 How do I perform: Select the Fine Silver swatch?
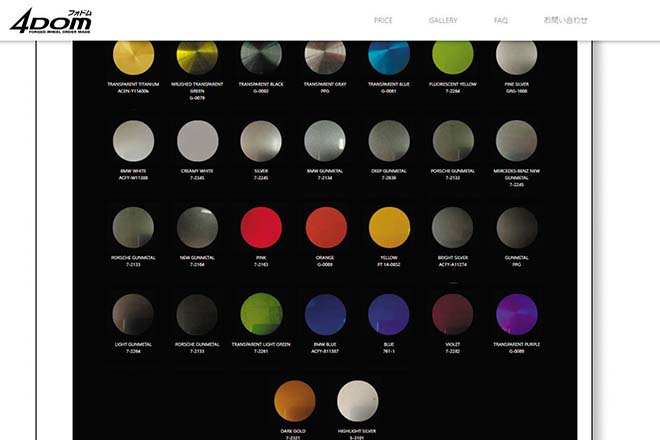pyautogui.click(x=517, y=57)
